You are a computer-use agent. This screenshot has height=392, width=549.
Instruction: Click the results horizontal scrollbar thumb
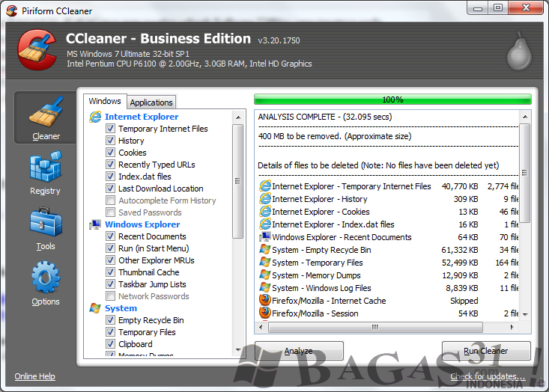coord(375,328)
